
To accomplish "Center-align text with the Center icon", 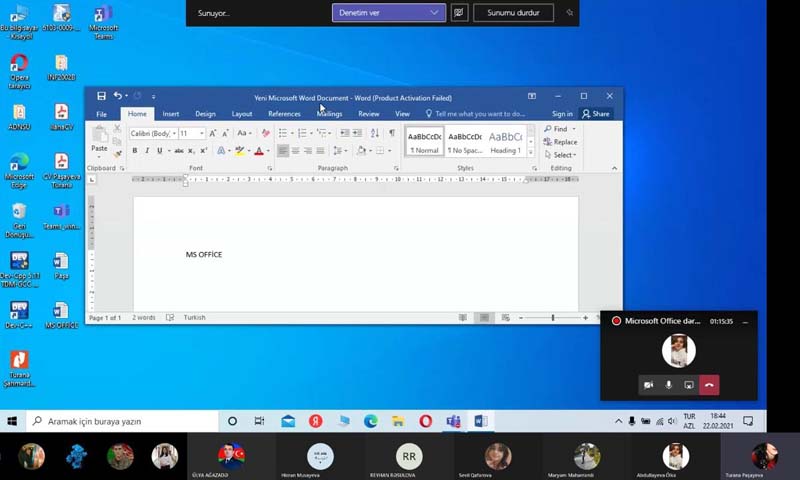I will pyautogui.click(x=296, y=151).
